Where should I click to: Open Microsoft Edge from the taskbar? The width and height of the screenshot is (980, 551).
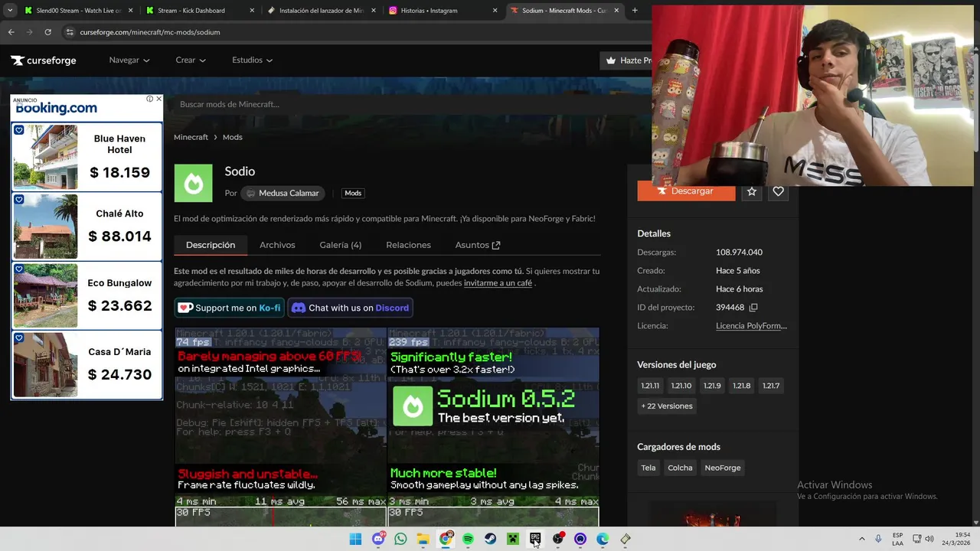tap(603, 540)
